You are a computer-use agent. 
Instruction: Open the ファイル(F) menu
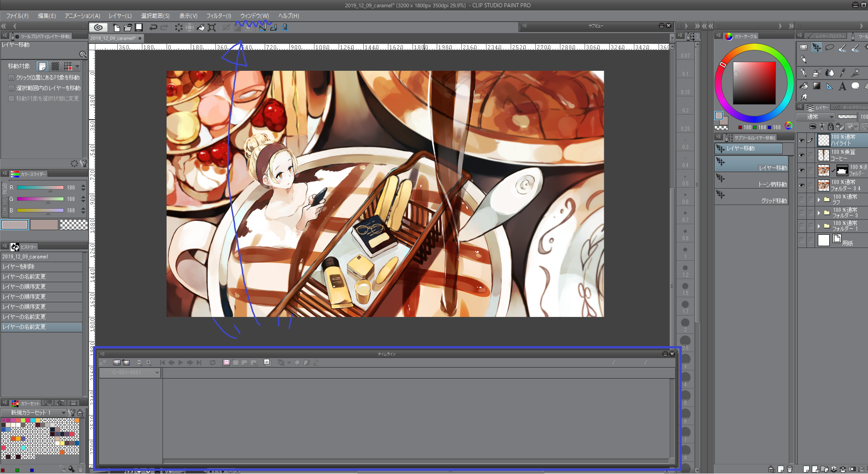(17, 16)
